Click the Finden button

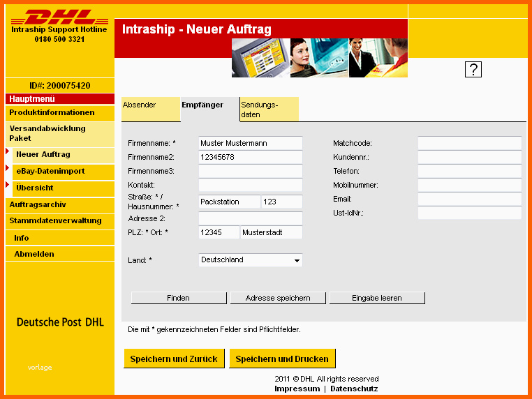coord(179,298)
